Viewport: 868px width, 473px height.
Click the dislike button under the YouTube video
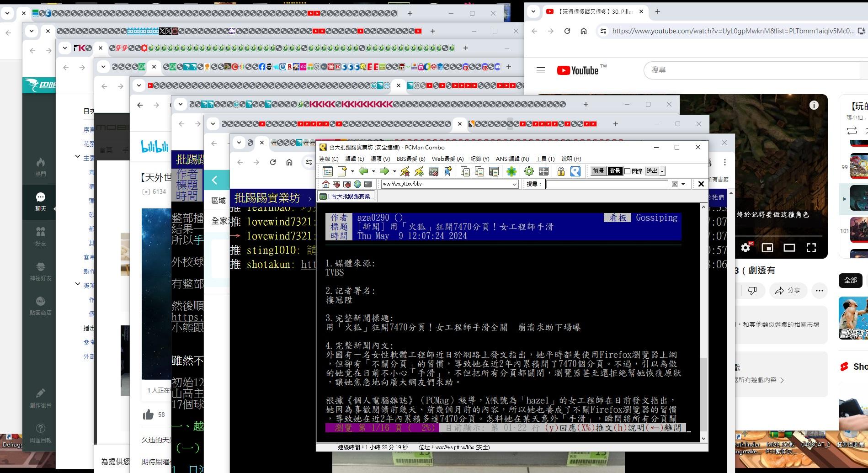(x=752, y=291)
